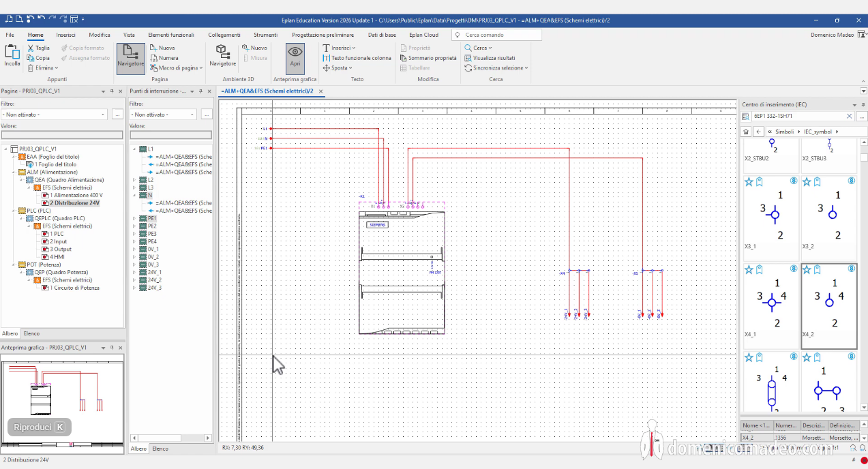Select page 1 Alimentazione 400 V
Viewport: 868px width, 469px height.
point(76,195)
